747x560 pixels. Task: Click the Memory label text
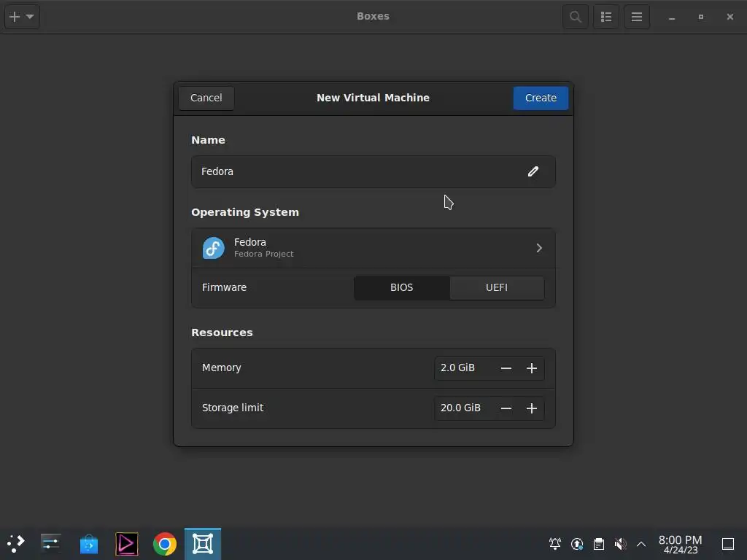tap(222, 367)
